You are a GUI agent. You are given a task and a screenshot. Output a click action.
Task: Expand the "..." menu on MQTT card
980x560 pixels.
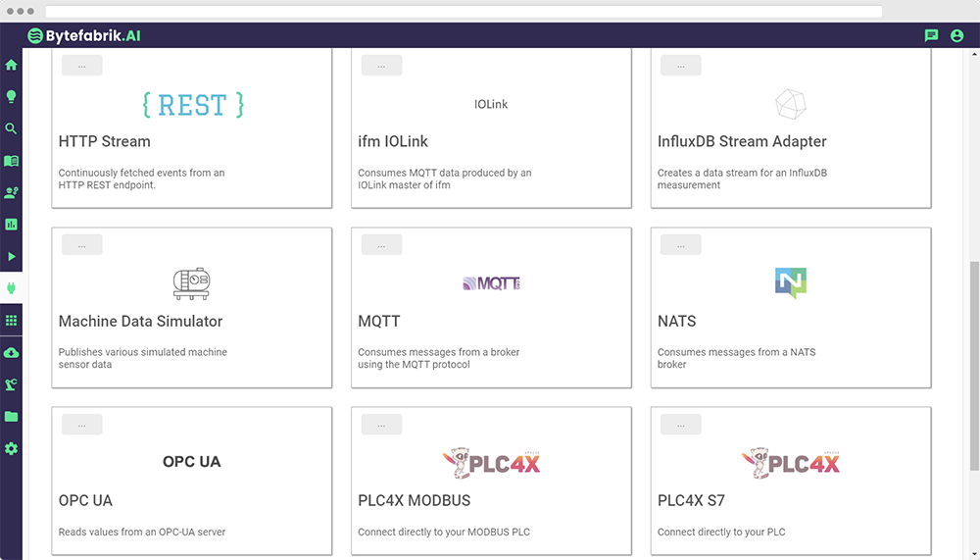coord(381,245)
